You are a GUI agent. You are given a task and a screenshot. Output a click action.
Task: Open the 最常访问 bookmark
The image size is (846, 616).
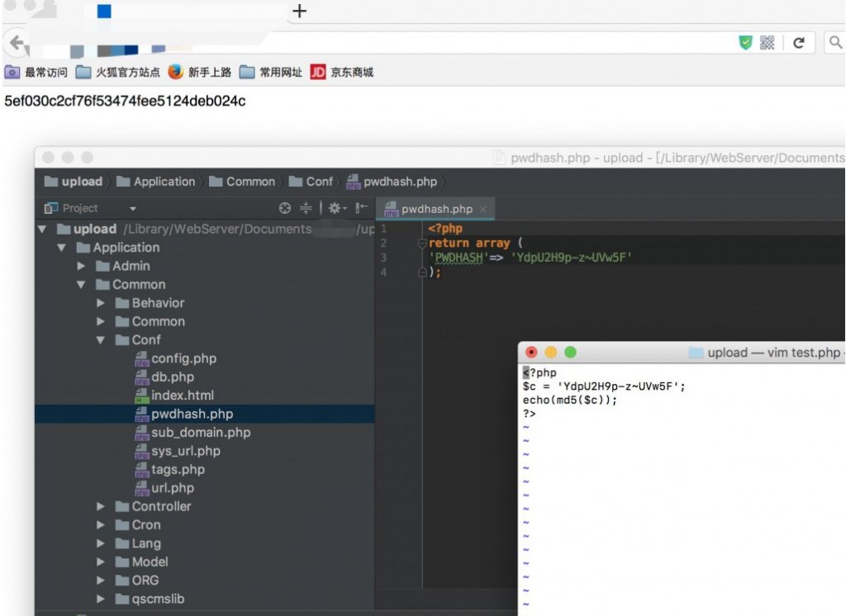[36, 72]
